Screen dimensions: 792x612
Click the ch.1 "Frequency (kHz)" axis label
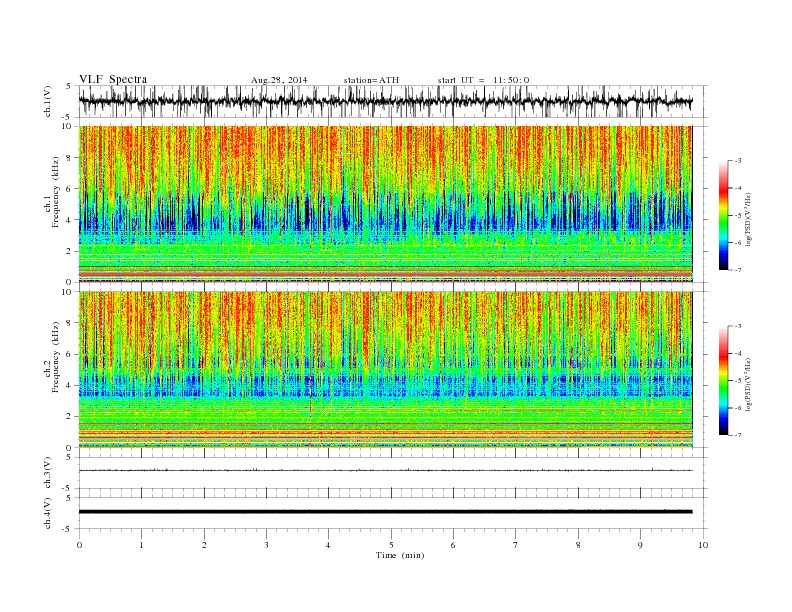point(56,192)
